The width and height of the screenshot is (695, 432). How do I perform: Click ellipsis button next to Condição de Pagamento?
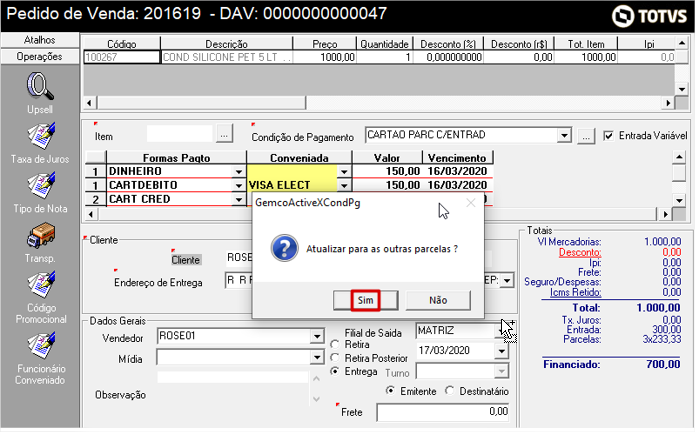586,136
